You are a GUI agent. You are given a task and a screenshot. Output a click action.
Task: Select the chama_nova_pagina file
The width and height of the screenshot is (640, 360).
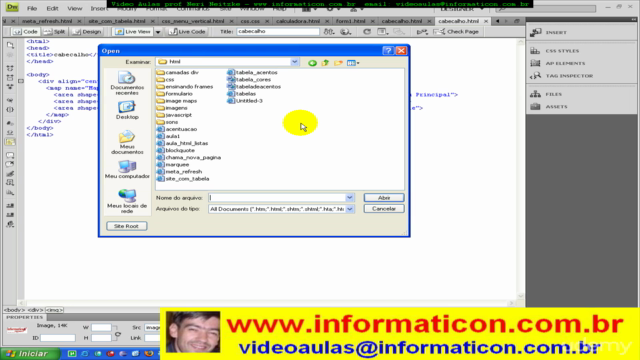click(189, 157)
